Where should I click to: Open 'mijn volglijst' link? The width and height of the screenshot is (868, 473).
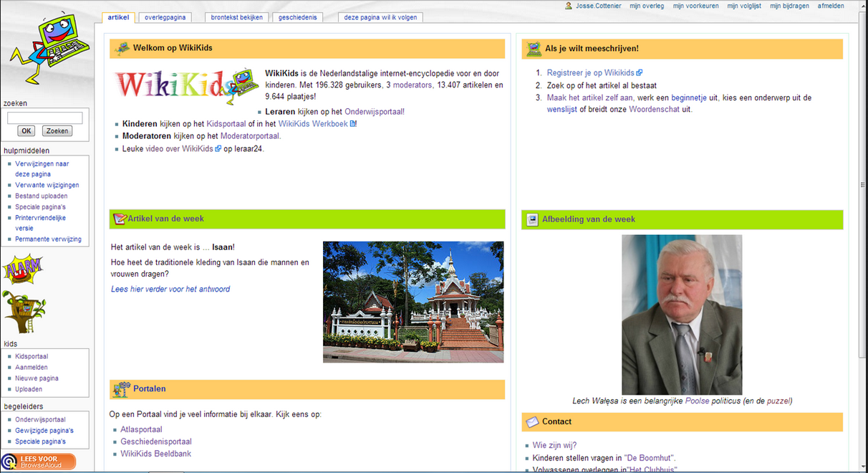click(744, 6)
